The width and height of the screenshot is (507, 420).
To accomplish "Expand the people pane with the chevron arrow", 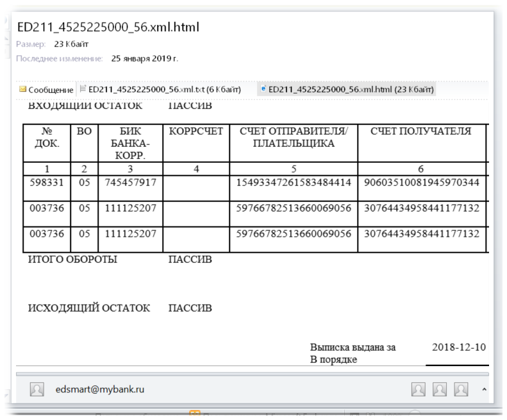I will (484, 389).
